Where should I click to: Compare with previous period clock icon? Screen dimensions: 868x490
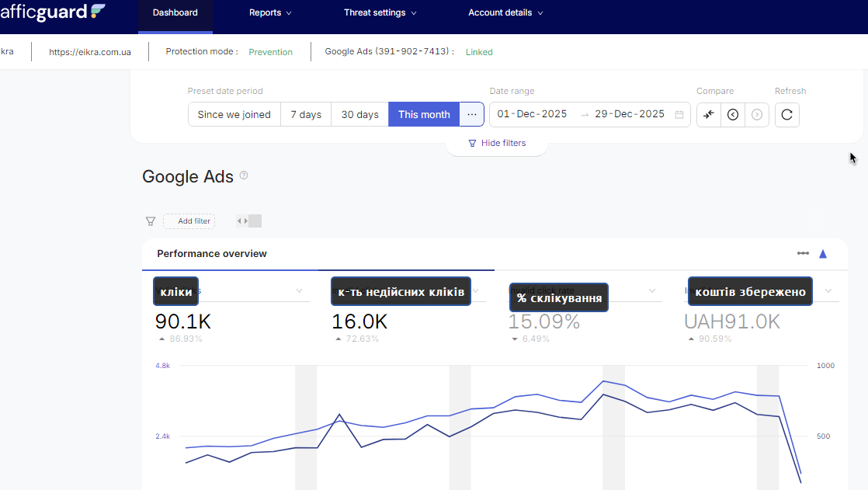tap(733, 115)
